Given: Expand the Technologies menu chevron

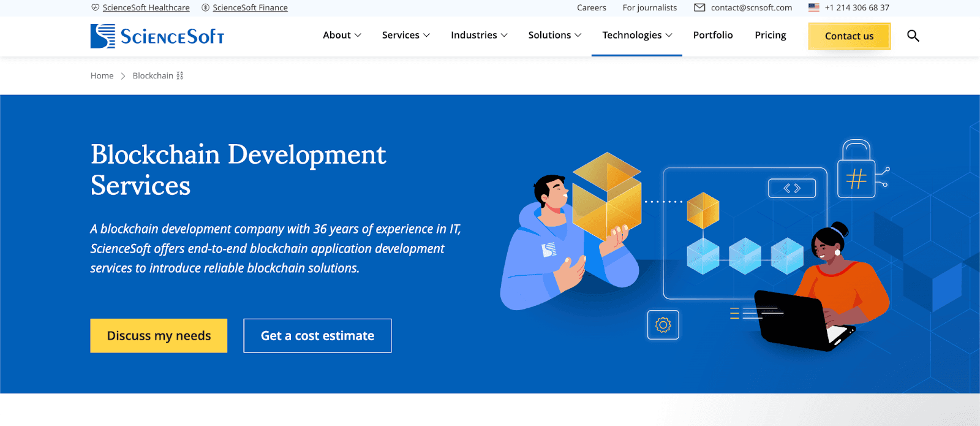Looking at the screenshot, I should click(669, 36).
